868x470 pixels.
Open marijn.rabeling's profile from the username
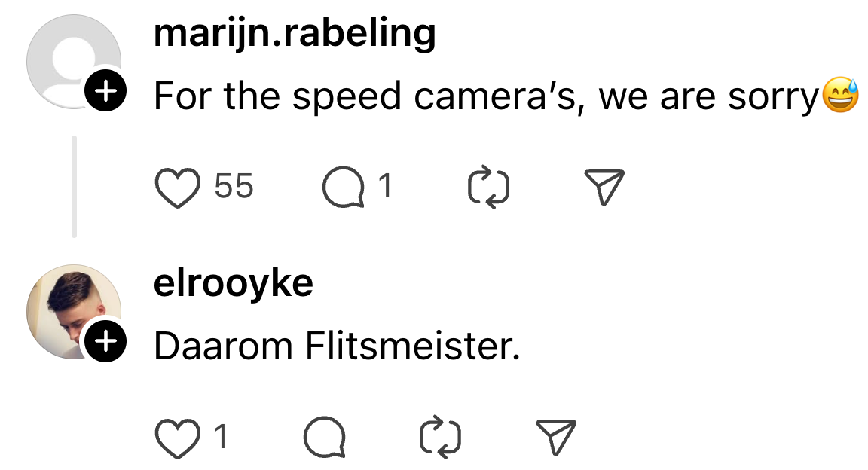(x=295, y=33)
